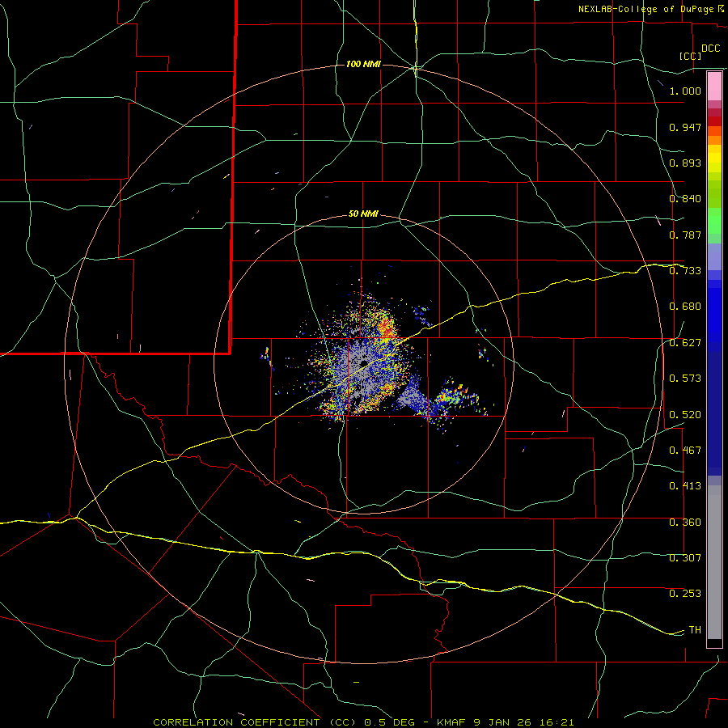The image size is (728, 728).
Task: Select the 0.840 scale value
Action: [x=685, y=199]
